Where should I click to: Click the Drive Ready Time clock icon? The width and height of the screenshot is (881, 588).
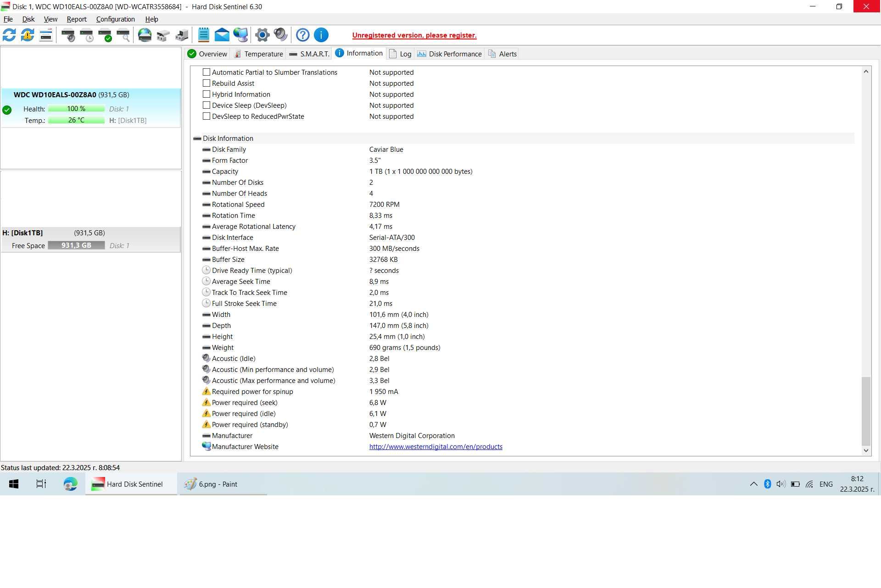206,270
